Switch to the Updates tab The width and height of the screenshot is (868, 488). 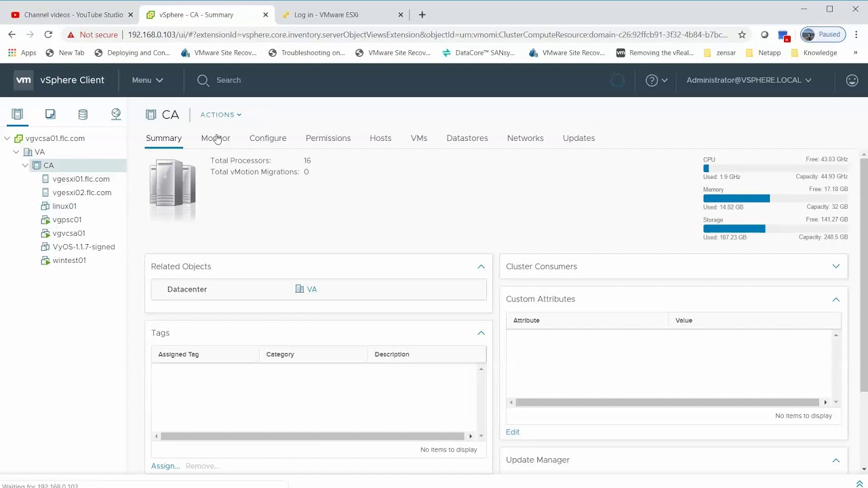578,138
